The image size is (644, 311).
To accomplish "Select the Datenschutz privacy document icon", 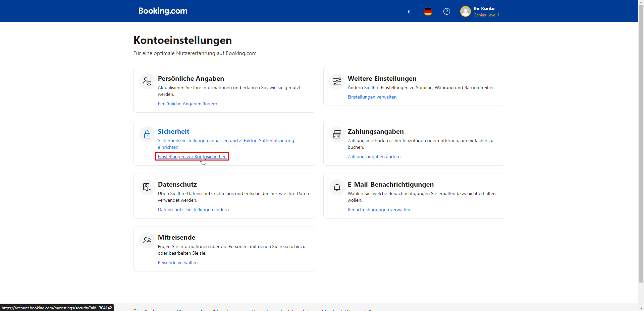I will point(147,187).
